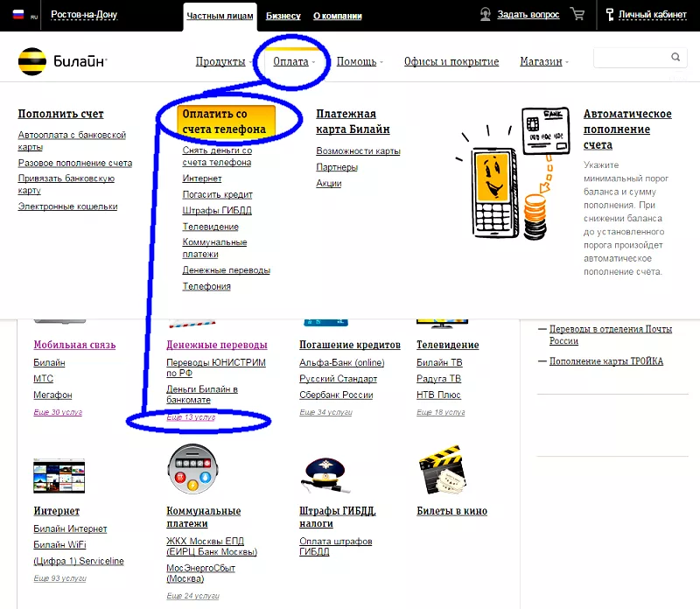
Task: Open the shopping cart icon
Action: coord(577,14)
